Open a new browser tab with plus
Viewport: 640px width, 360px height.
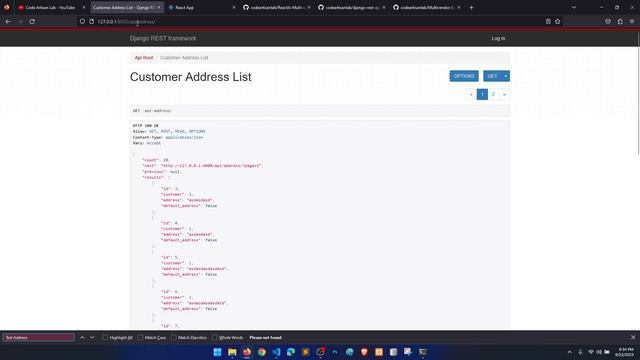471,7
